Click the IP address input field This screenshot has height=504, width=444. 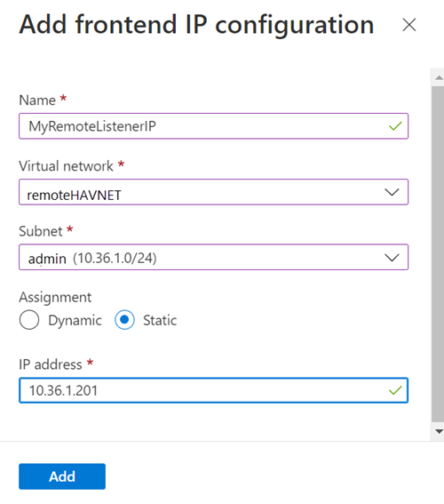click(213, 390)
